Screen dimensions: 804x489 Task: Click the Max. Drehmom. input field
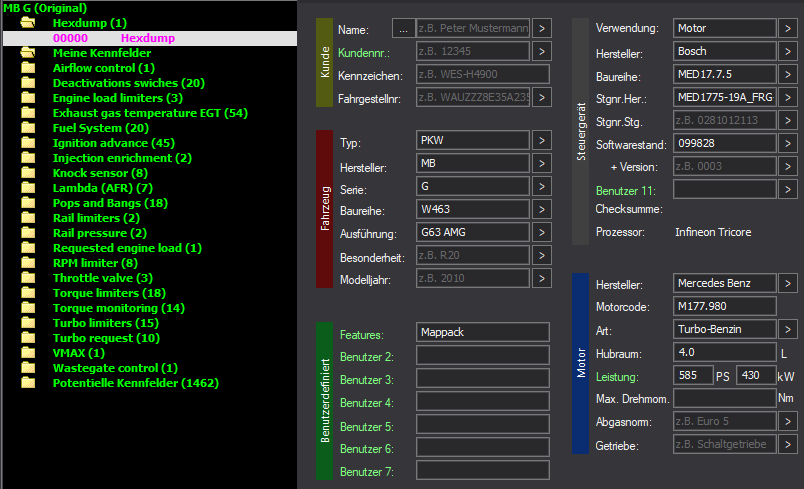[x=724, y=398]
